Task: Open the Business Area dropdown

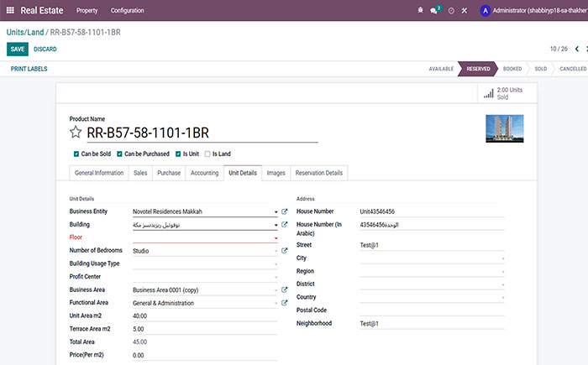Action: click(276, 290)
